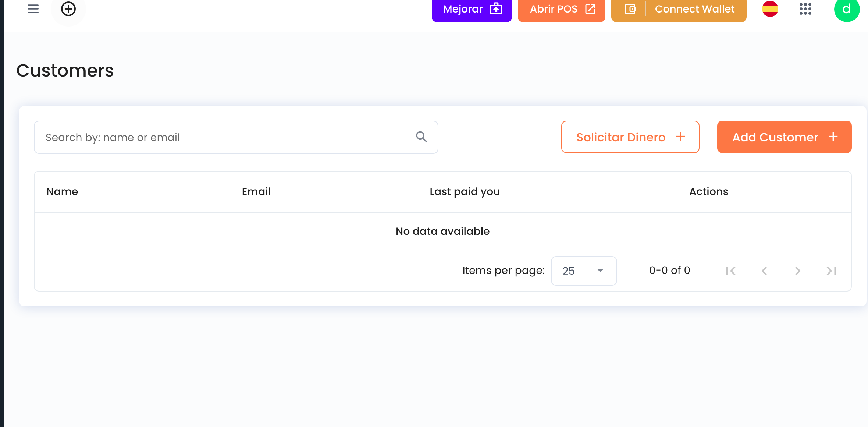This screenshot has height=427, width=868.
Task: Go to the first page of customers
Action: tap(731, 271)
